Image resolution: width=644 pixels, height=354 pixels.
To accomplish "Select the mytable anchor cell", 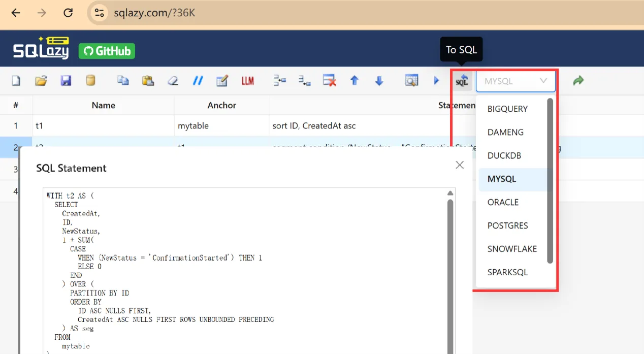I will [x=221, y=126].
